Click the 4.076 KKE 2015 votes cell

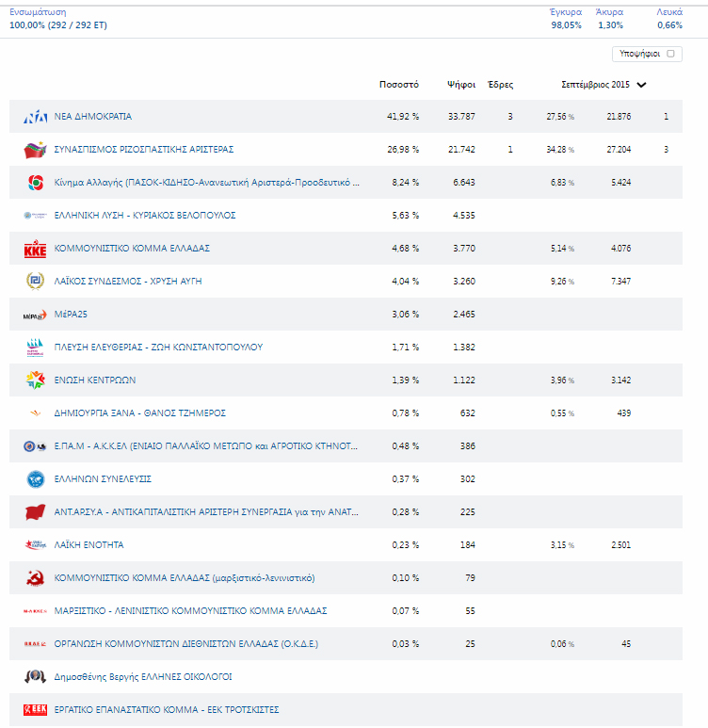pos(621,249)
